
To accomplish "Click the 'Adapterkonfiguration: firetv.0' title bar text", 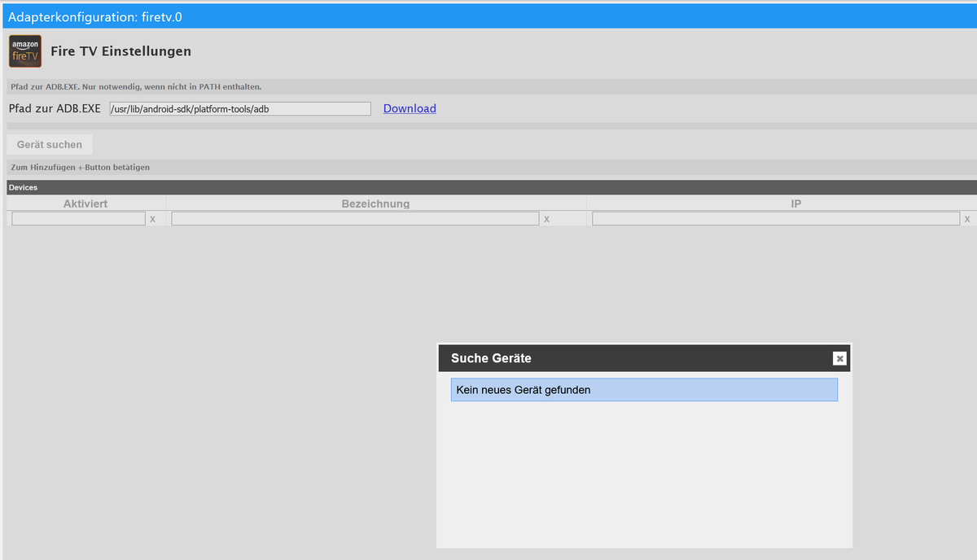I will (94, 16).
